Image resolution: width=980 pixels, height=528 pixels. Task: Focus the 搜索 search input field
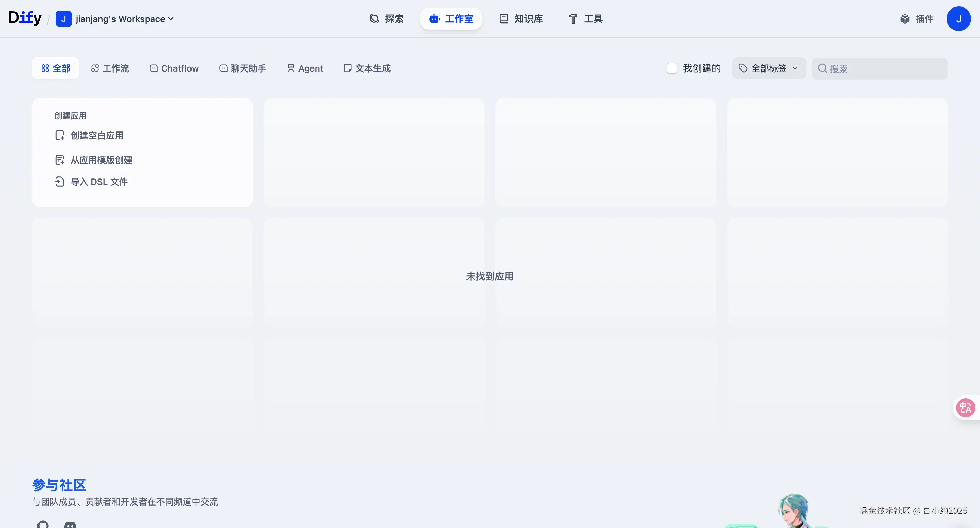(886, 69)
